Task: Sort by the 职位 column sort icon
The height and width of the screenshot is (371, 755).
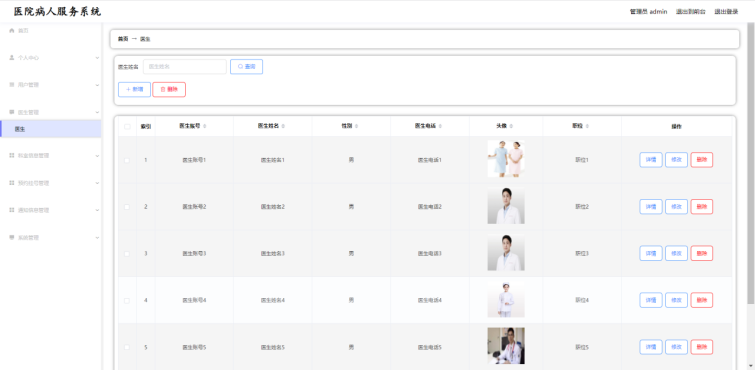Action: point(587,127)
